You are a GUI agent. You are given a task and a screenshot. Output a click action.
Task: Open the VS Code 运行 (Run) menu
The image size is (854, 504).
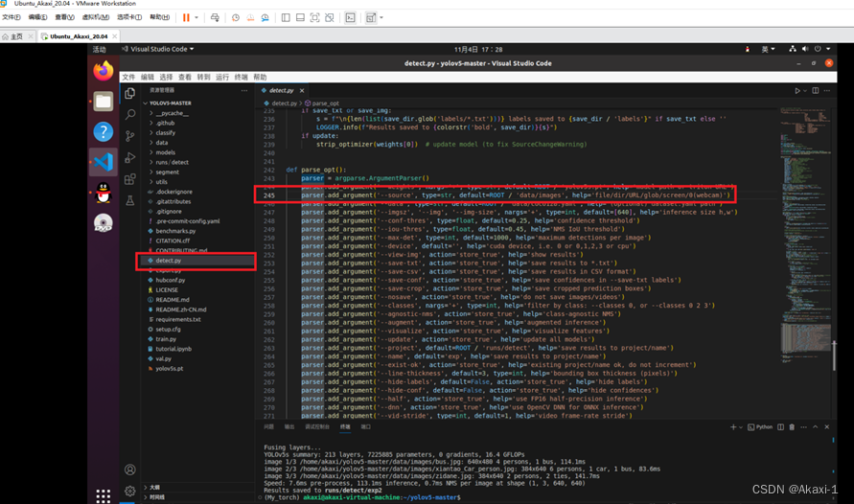pos(222,78)
